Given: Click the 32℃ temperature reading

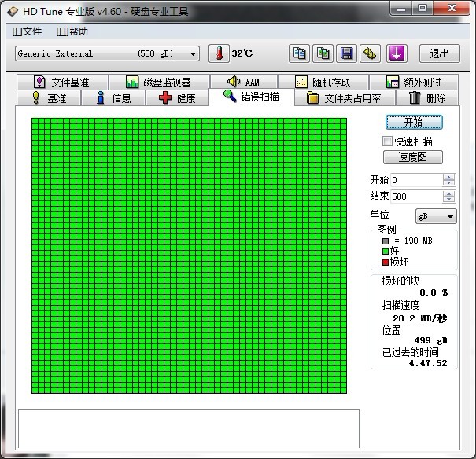Looking at the screenshot, I should coord(242,53).
